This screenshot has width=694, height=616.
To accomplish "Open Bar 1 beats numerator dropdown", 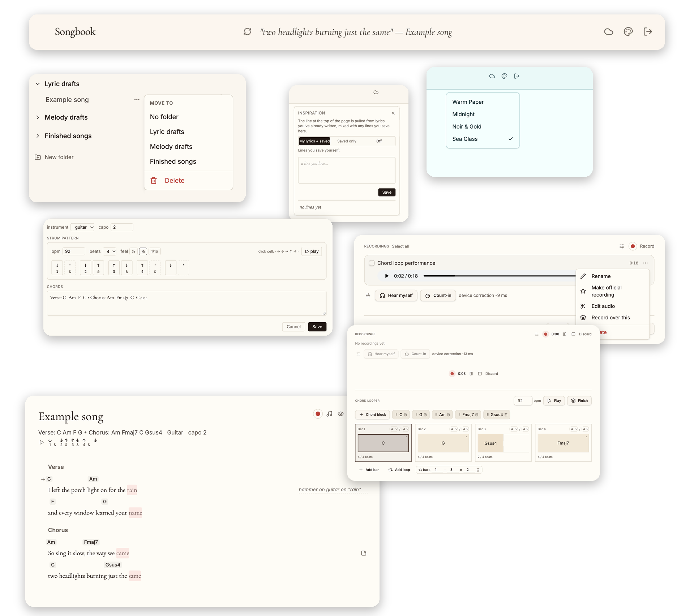I will [394, 429].
